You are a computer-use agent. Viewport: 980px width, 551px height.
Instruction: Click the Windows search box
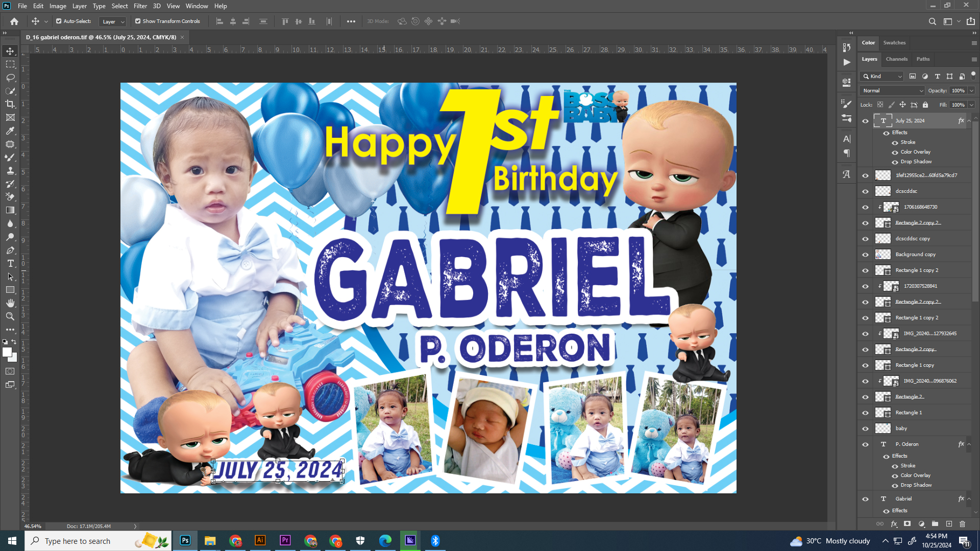click(78, 541)
